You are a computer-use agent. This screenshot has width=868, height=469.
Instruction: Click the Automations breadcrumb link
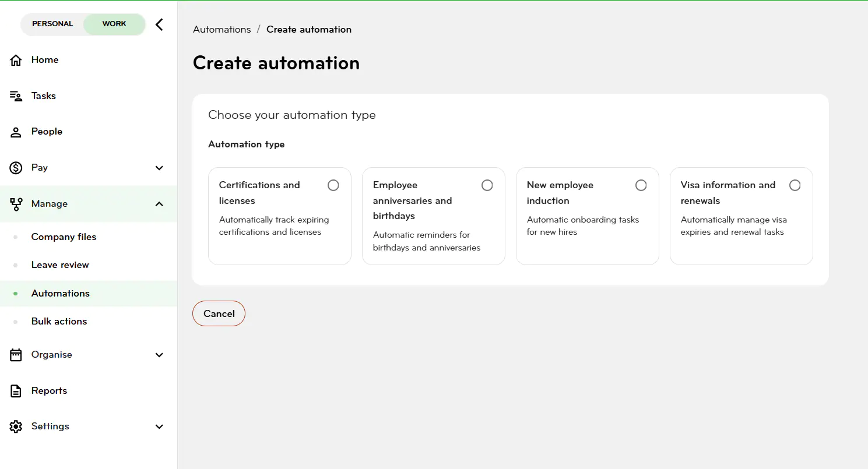(x=222, y=30)
